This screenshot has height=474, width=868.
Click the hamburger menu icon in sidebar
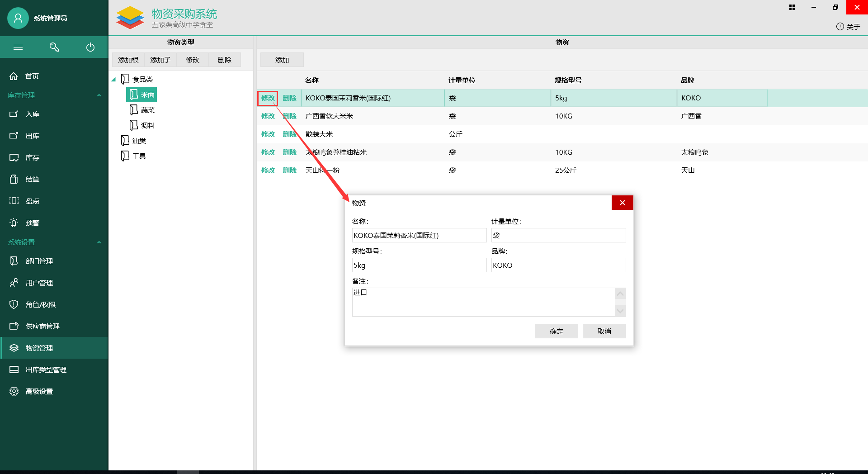pos(18,47)
